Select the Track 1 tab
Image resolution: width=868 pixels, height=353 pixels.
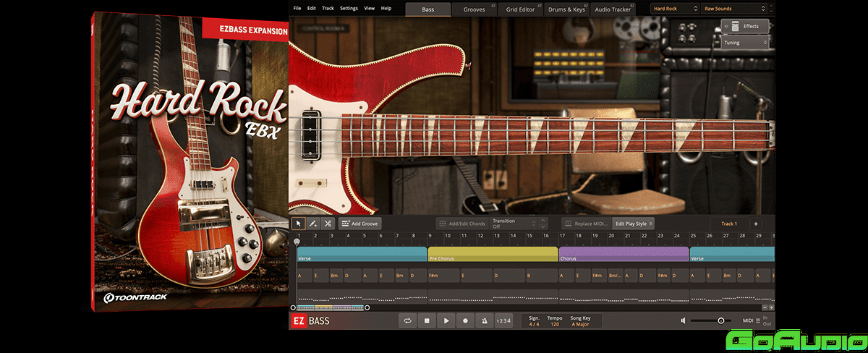point(728,224)
